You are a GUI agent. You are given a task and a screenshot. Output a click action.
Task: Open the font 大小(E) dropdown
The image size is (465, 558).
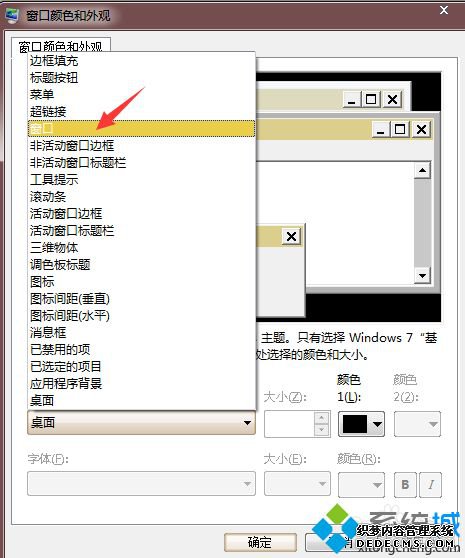(297, 484)
